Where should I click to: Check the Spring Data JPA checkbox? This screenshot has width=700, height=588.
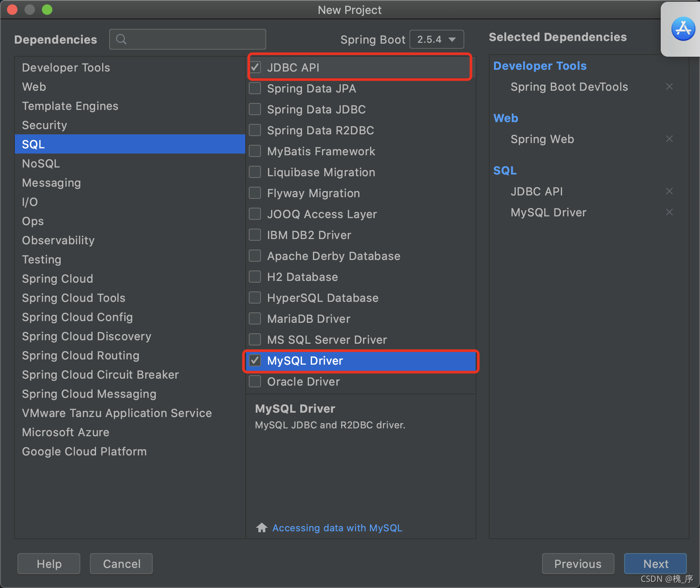[x=255, y=89]
